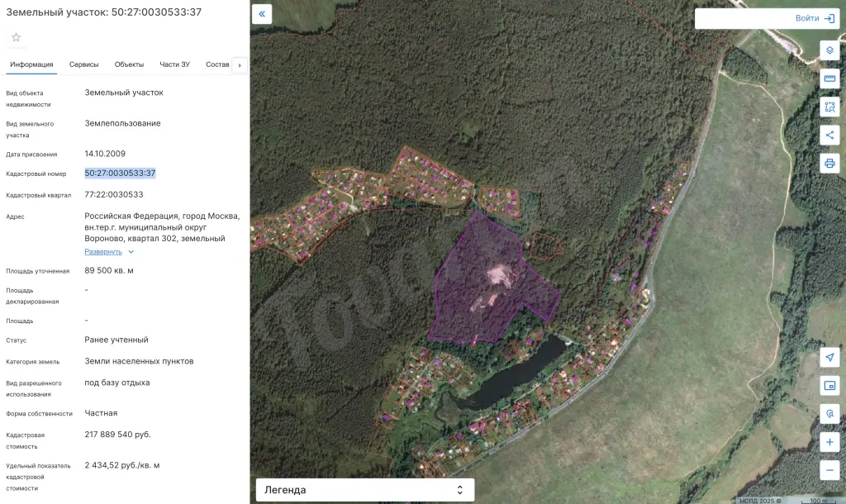Toggle the overview mini-map icon
The height and width of the screenshot is (504, 846).
[x=829, y=386]
